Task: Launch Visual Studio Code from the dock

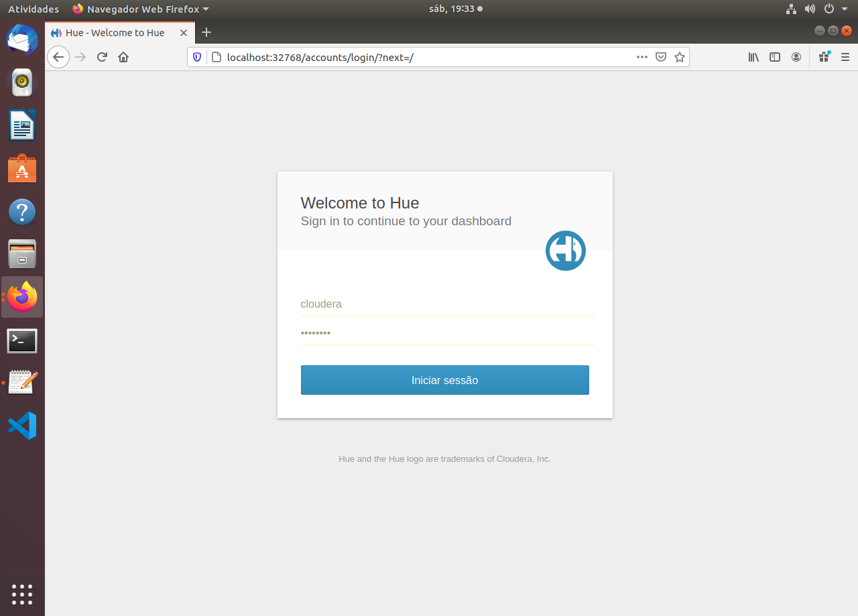Action: (x=22, y=426)
